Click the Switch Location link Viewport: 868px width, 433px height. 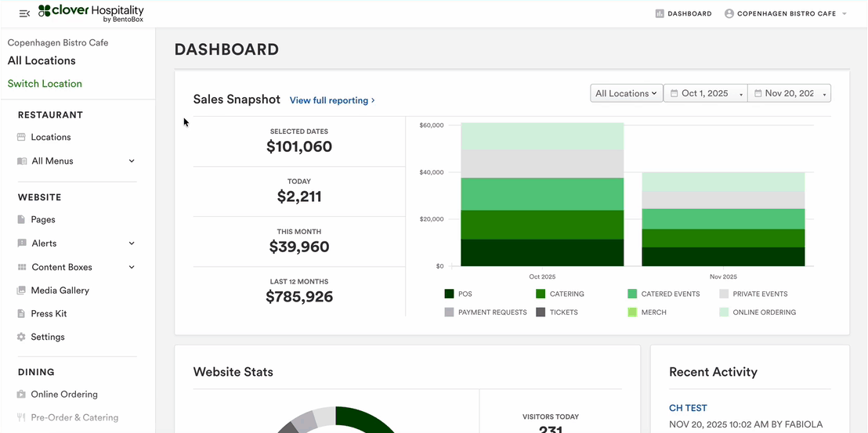(45, 84)
